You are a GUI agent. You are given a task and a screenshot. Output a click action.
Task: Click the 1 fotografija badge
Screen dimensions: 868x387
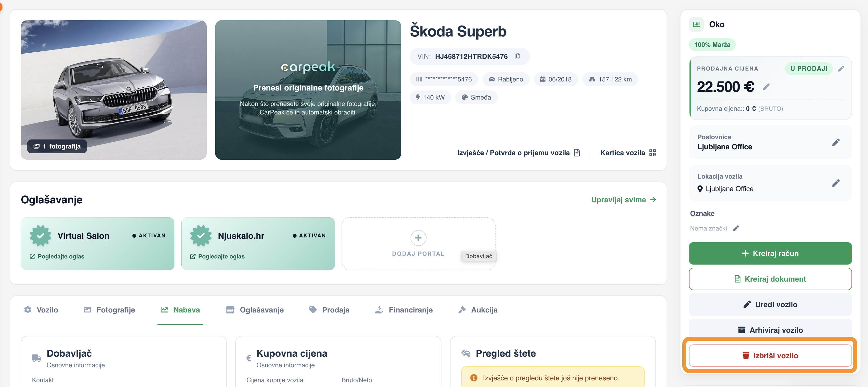click(x=57, y=146)
